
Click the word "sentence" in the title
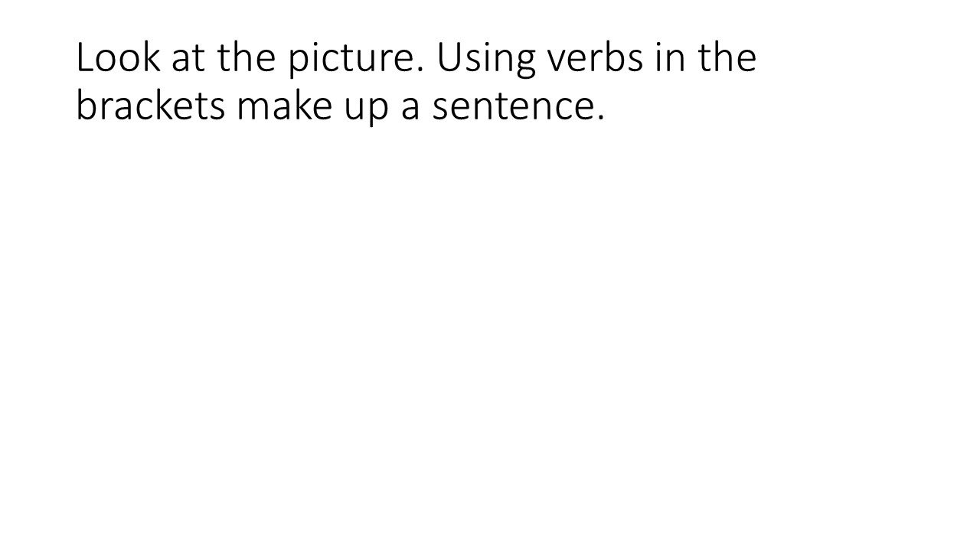pyautogui.click(x=511, y=107)
